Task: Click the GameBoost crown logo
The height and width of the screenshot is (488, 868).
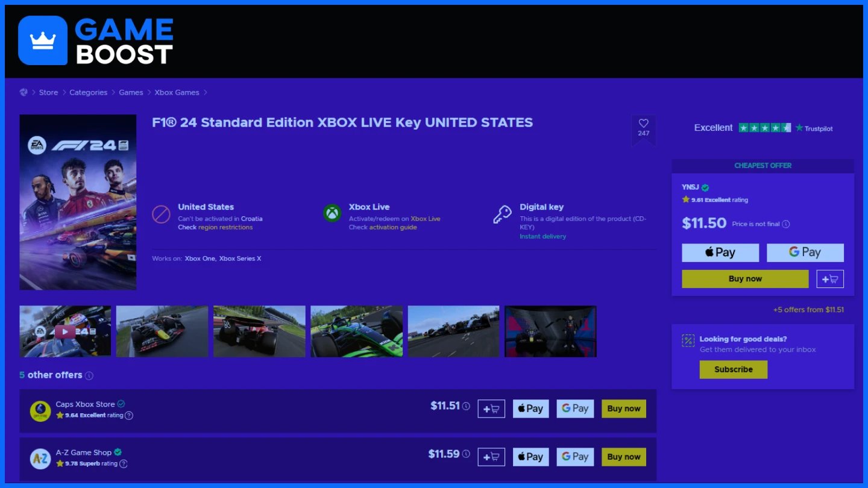Action: [x=43, y=40]
